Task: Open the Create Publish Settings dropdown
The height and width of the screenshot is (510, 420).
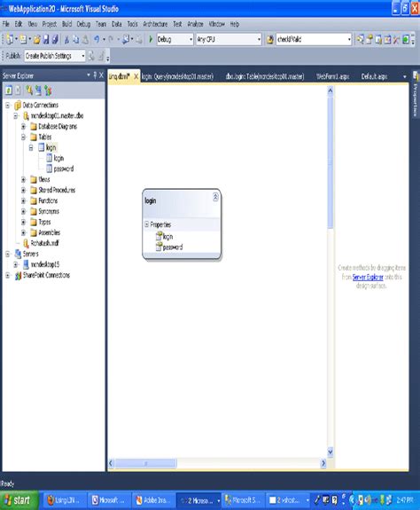Action: (x=82, y=56)
